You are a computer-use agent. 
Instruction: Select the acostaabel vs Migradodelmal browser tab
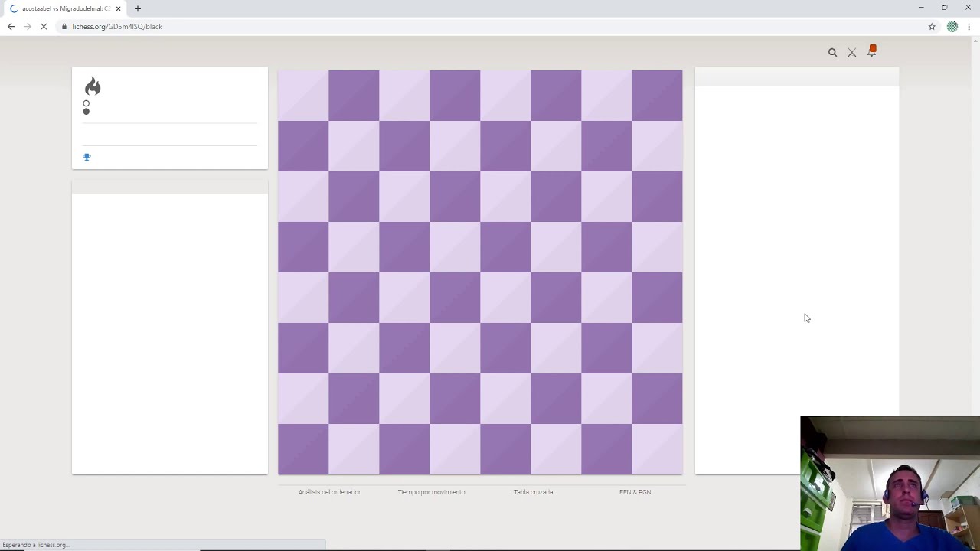click(64, 8)
